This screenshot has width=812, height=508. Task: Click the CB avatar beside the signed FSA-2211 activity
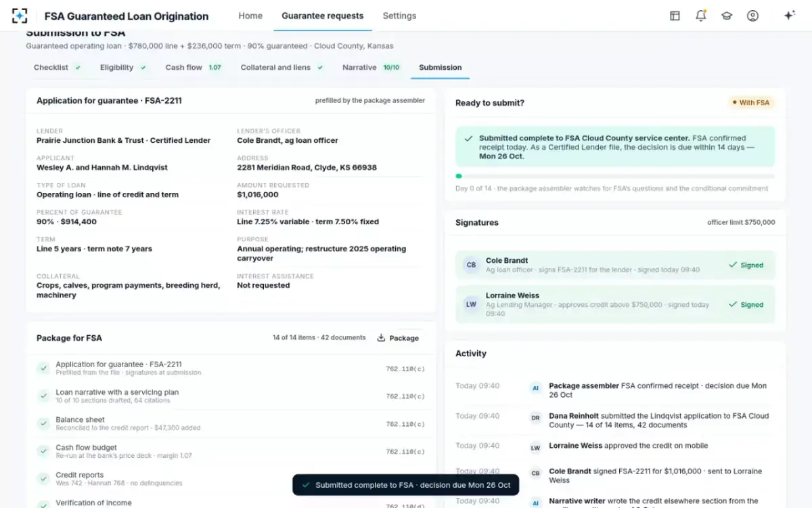point(535,473)
